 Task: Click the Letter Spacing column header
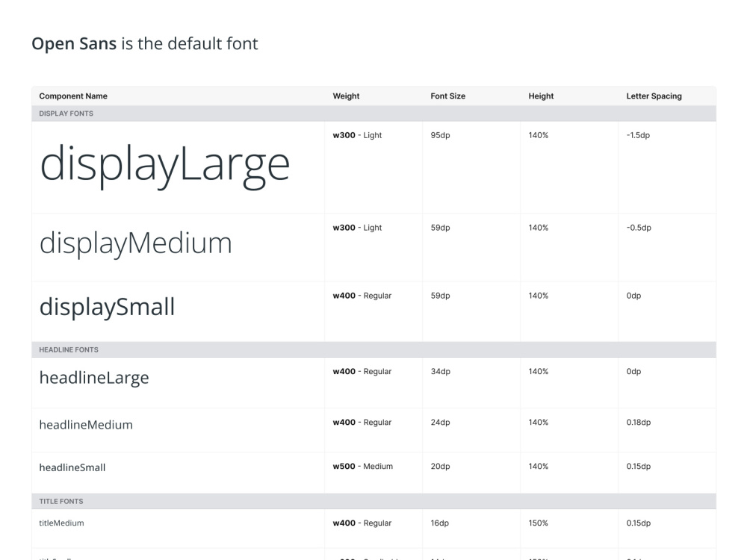coord(654,96)
